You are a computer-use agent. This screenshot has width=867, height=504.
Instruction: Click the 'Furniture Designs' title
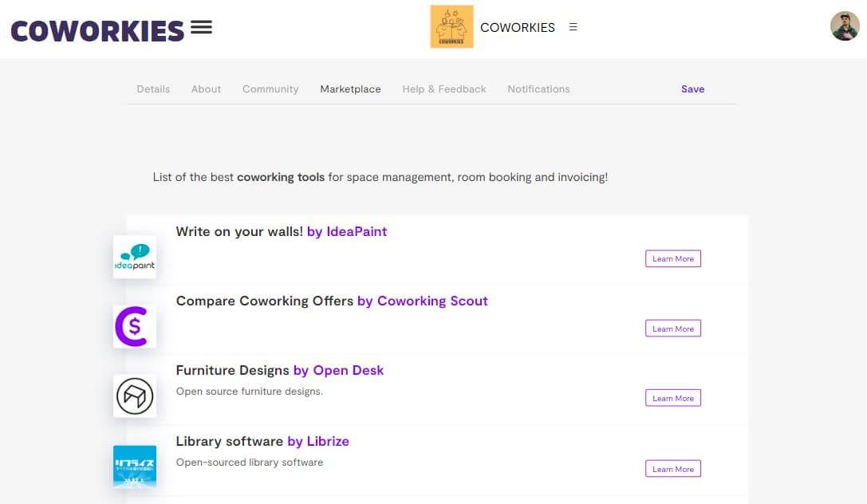click(x=232, y=370)
